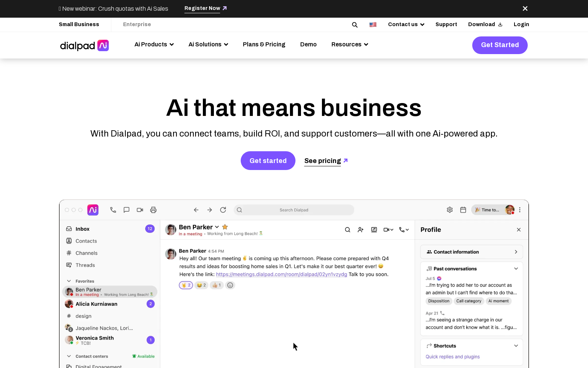This screenshot has height=368, width=588.
Task: Switch to the Enterprise tab
Action: pos(137,25)
